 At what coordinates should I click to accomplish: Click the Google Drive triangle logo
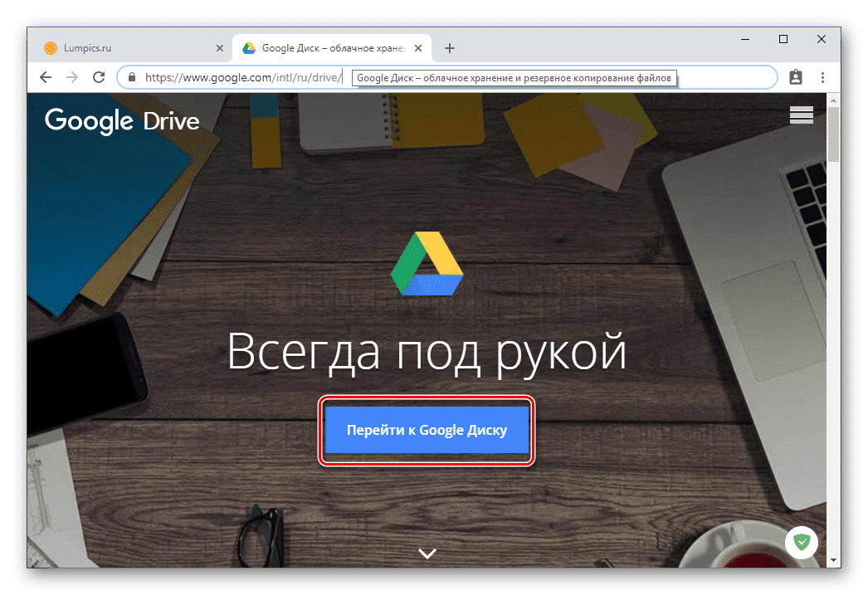point(427,263)
